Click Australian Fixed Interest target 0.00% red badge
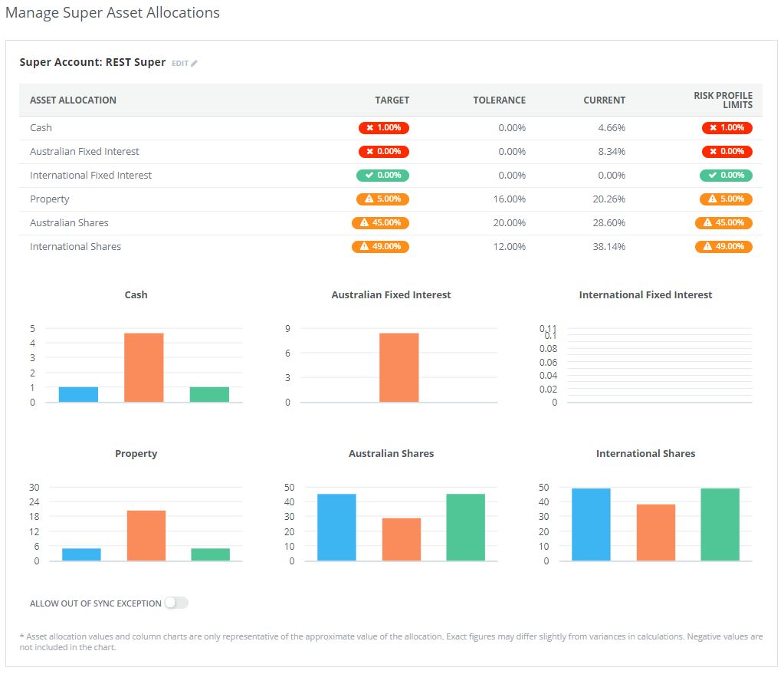 383,152
